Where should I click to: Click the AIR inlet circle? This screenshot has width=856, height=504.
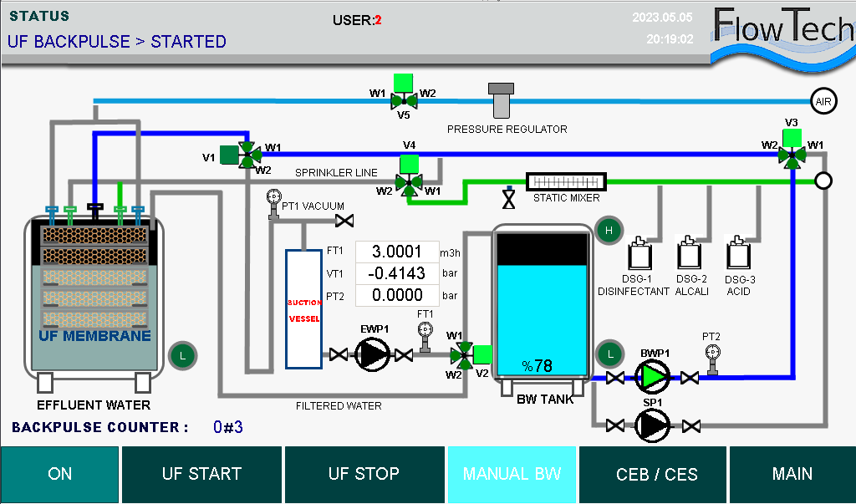pos(823,102)
